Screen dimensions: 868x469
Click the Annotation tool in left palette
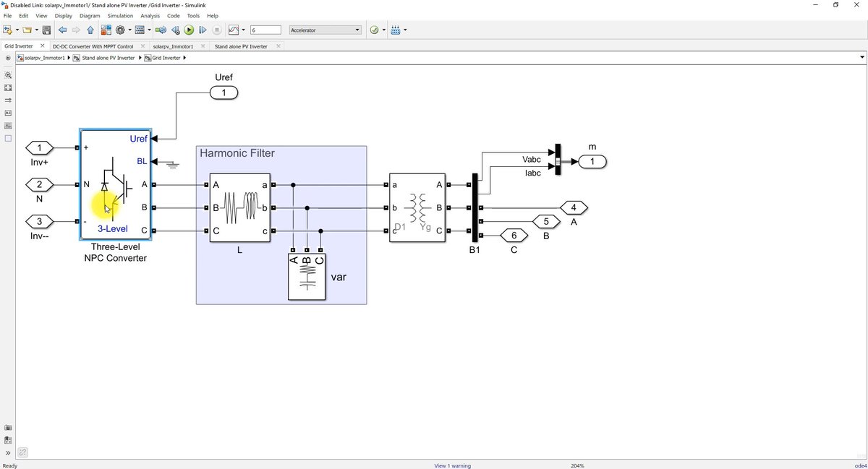pos(8,113)
